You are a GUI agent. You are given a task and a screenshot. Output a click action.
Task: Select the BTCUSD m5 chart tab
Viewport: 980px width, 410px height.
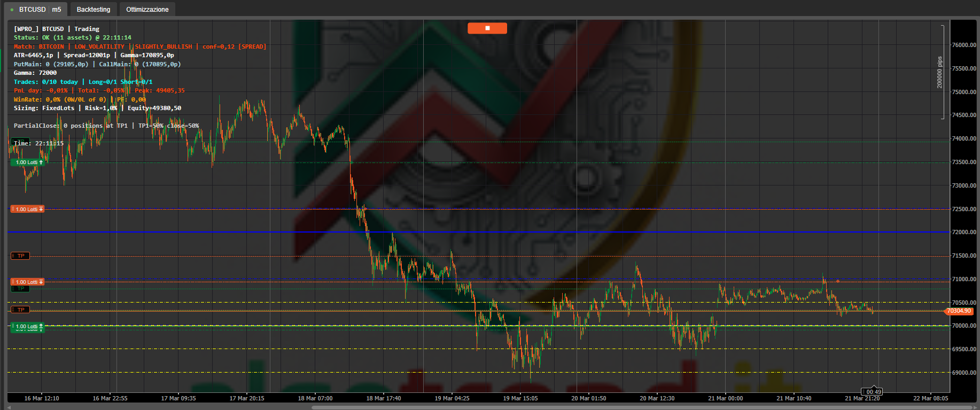[36, 10]
